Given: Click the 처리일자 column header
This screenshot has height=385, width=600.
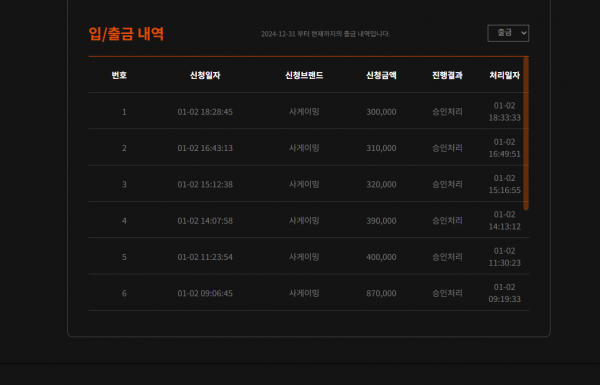Looking at the screenshot, I should (x=505, y=75).
